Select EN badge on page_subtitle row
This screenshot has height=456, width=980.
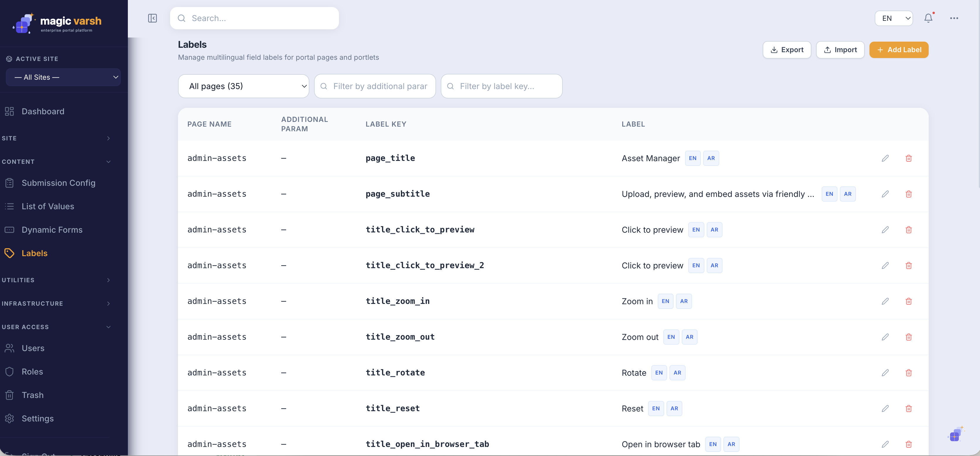click(829, 194)
